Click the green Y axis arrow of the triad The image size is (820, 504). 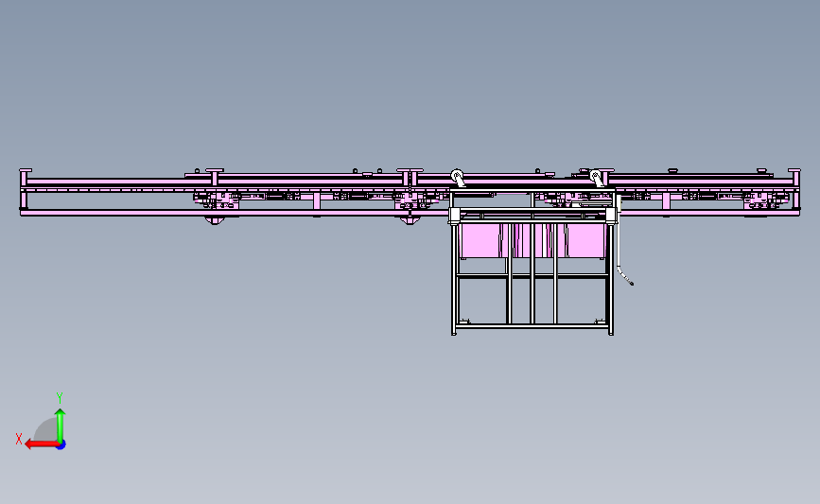[61, 426]
